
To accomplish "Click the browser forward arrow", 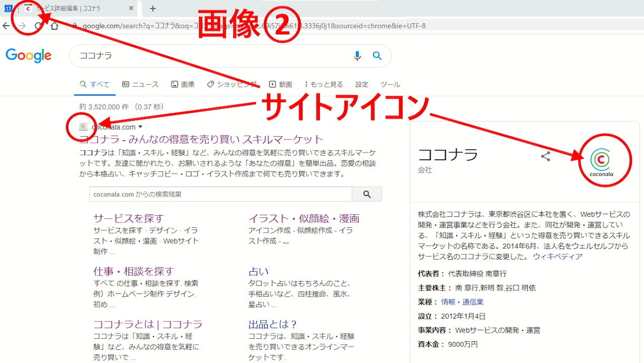I will (x=22, y=26).
